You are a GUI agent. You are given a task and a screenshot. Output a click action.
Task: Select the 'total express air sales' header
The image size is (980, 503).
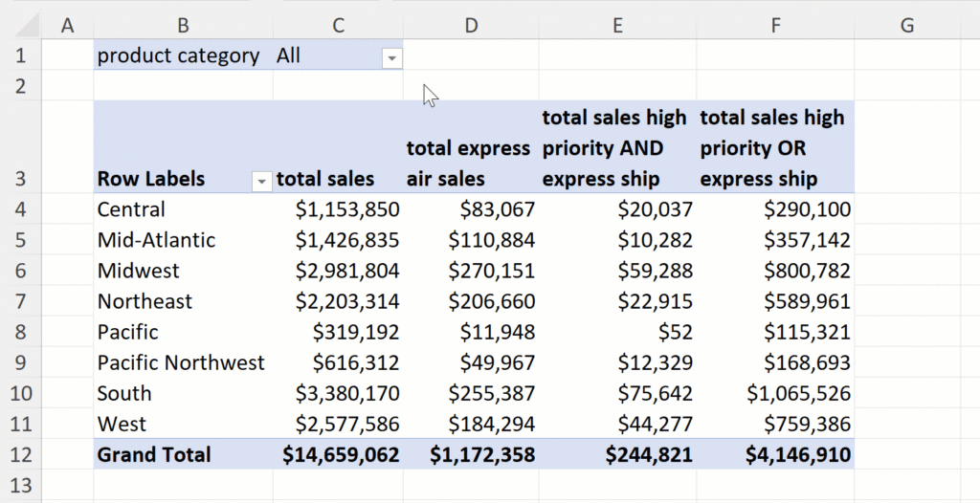pyautogui.click(x=469, y=164)
